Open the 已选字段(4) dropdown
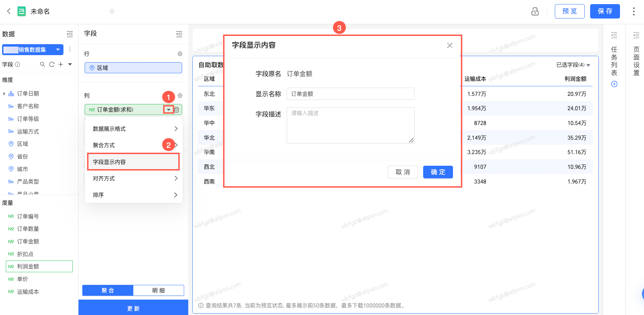The height and width of the screenshot is (315, 644). click(x=573, y=65)
